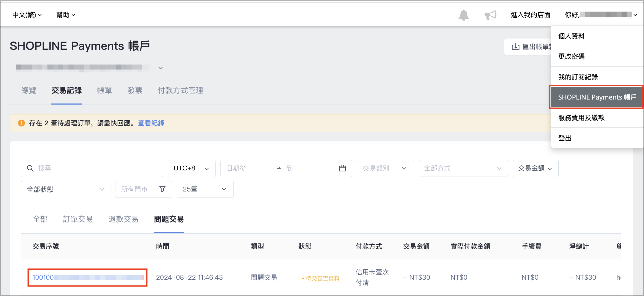The width and height of the screenshot is (644, 296).
Task: Open the date range calendar icon
Action: coord(342,168)
